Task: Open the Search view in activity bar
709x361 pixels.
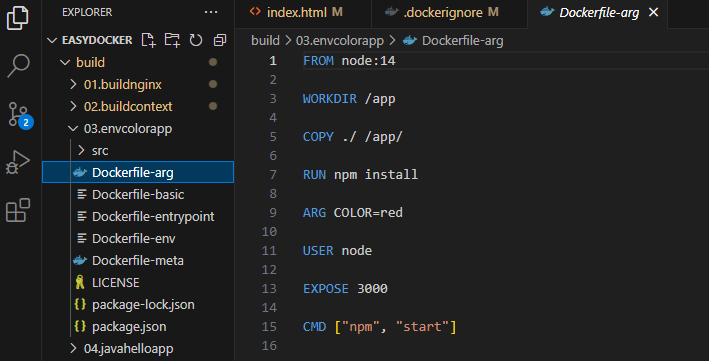Action: pos(18,66)
